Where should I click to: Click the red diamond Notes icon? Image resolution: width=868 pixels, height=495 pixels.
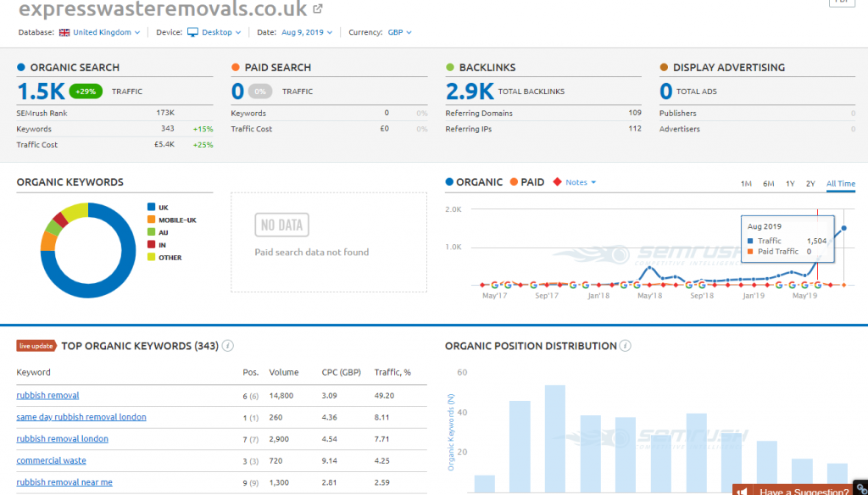tap(558, 182)
